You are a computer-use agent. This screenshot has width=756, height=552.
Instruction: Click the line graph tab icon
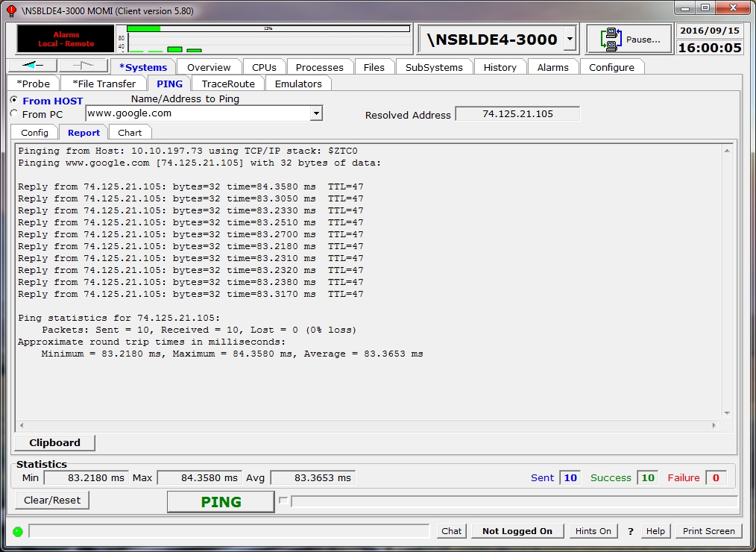(83, 66)
